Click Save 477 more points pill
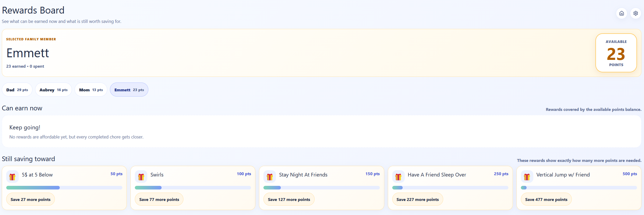Image resolution: width=644 pixels, height=215 pixels. (x=546, y=199)
